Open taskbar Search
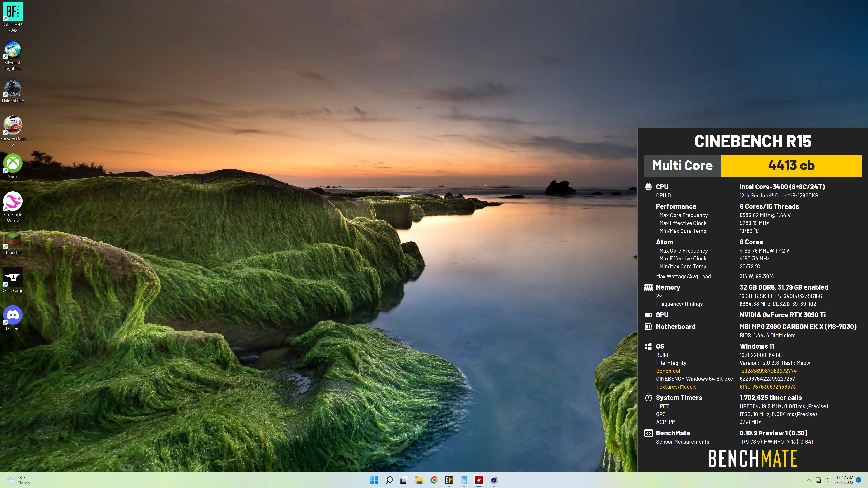The width and height of the screenshot is (868, 488). coord(389,480)
